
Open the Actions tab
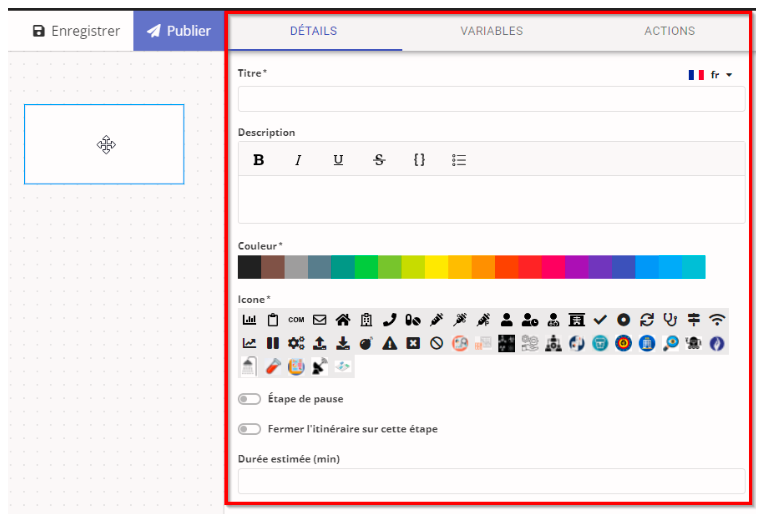coord(669,31)
